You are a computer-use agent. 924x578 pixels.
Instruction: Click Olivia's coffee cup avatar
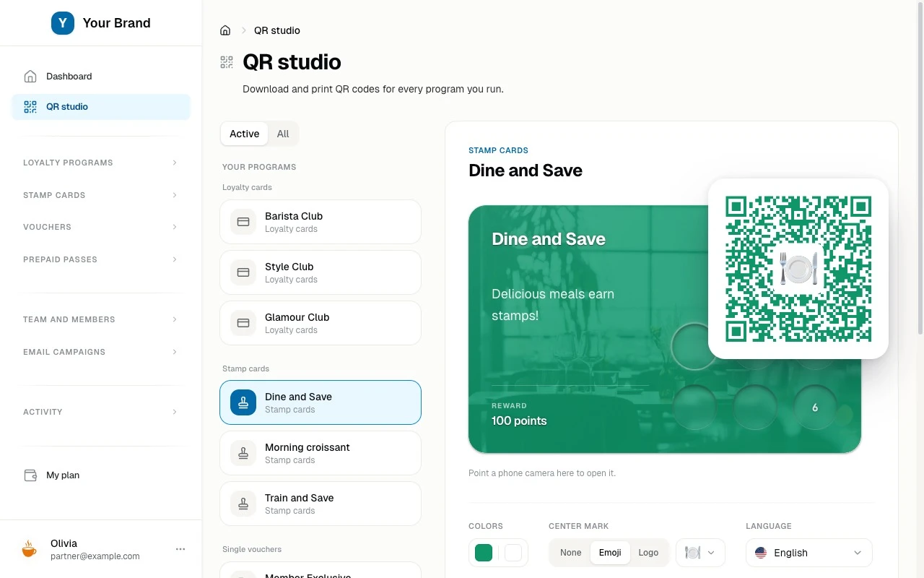coord(29,549)
